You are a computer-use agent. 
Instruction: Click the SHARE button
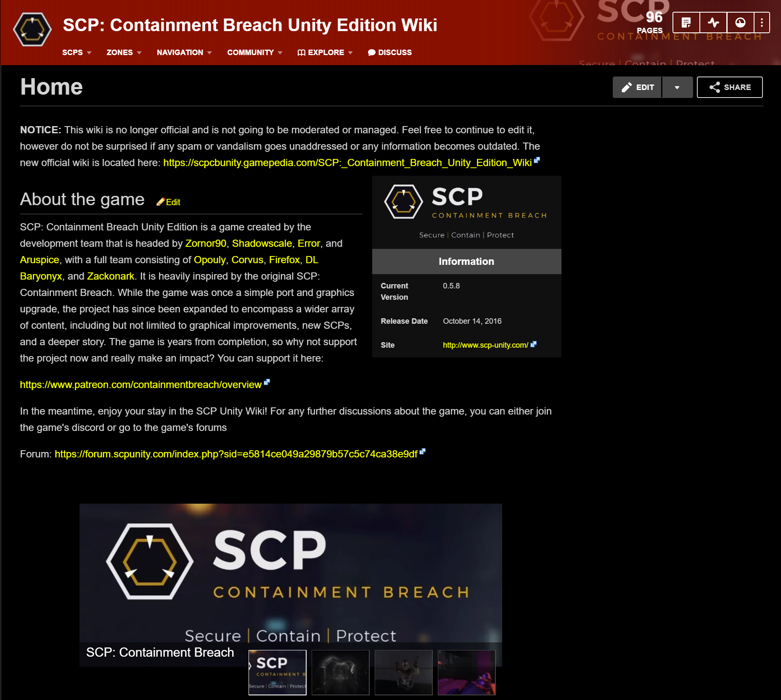[x=730, y=87]
